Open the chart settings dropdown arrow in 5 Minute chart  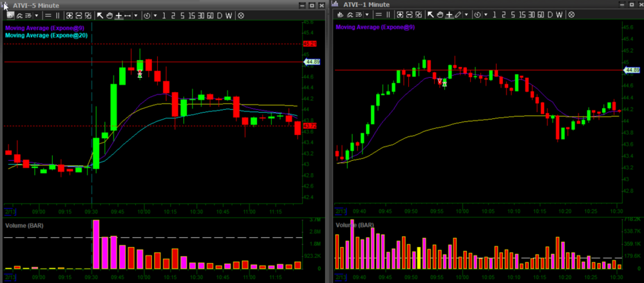pos(35,15)
